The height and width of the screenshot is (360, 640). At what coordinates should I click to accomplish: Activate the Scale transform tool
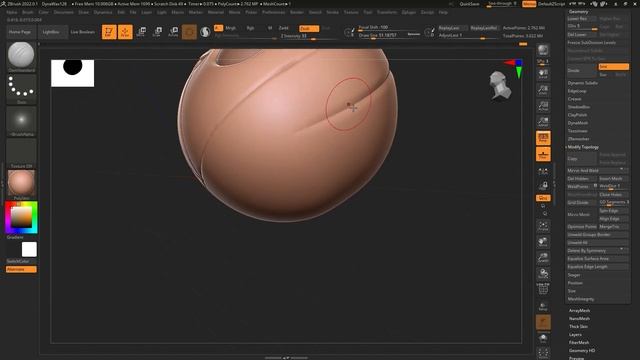coord(157,32)
